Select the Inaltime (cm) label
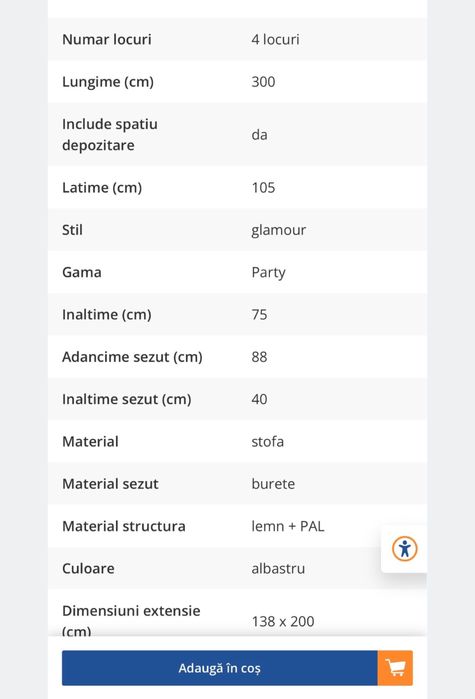The width and height of the screenshot is (475, 699). click(106, 315)
